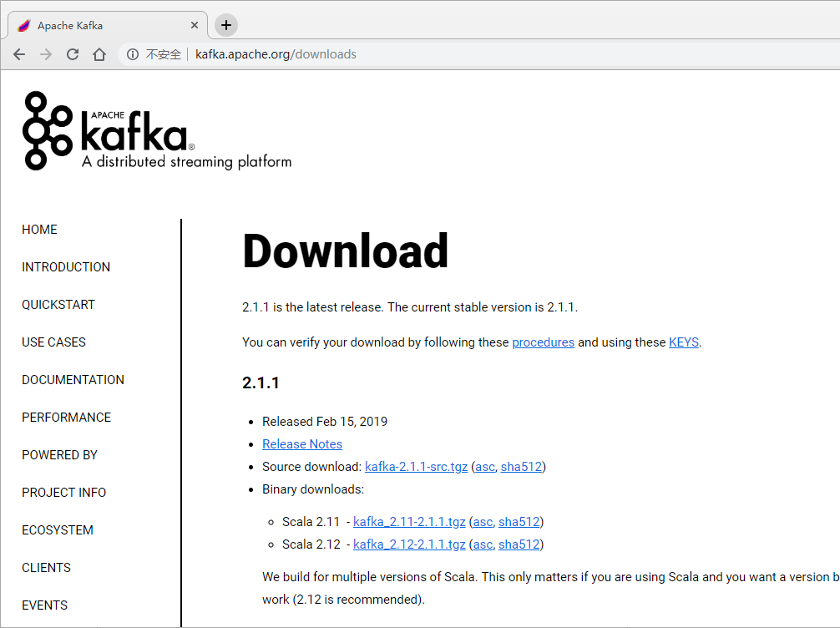Open sha512 link for Scala 2.12 binary
Viewport: 840px width, 628px height.
(x=519, y=544)
